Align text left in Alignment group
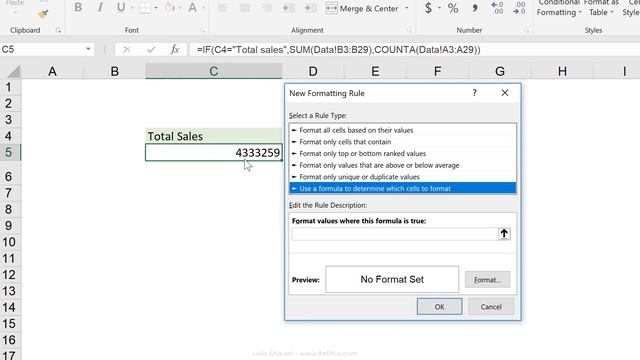 [x=222, y=8]
